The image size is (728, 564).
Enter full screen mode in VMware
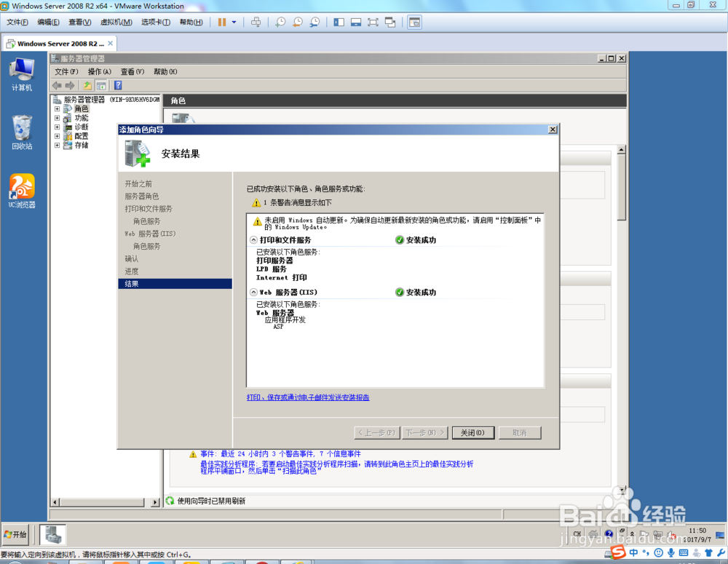(x=373, y=23)
